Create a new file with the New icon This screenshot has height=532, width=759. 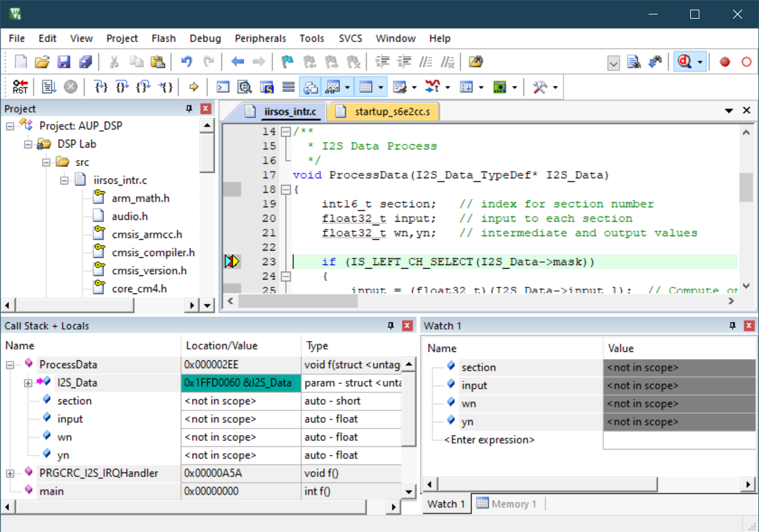(x=20, y=62)
